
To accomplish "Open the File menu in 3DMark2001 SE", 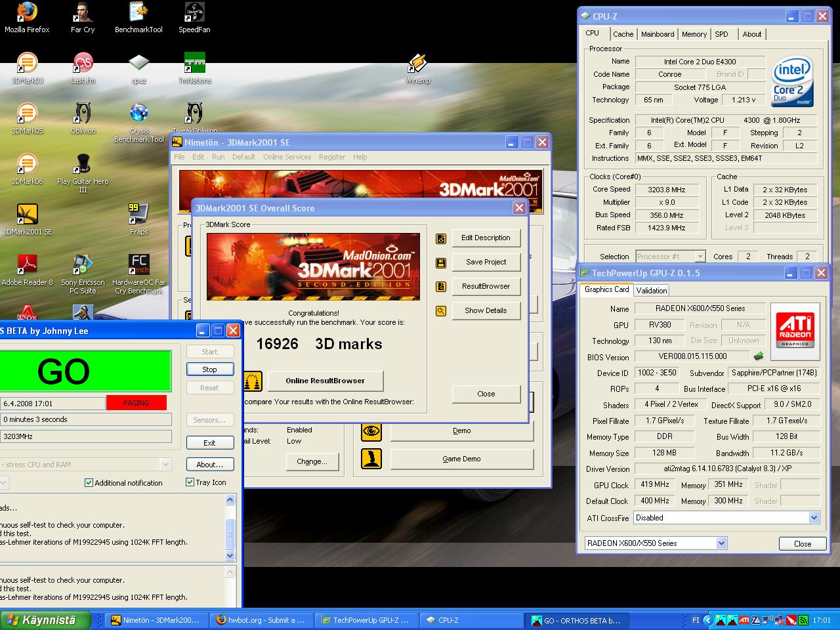I will [179, 157].
